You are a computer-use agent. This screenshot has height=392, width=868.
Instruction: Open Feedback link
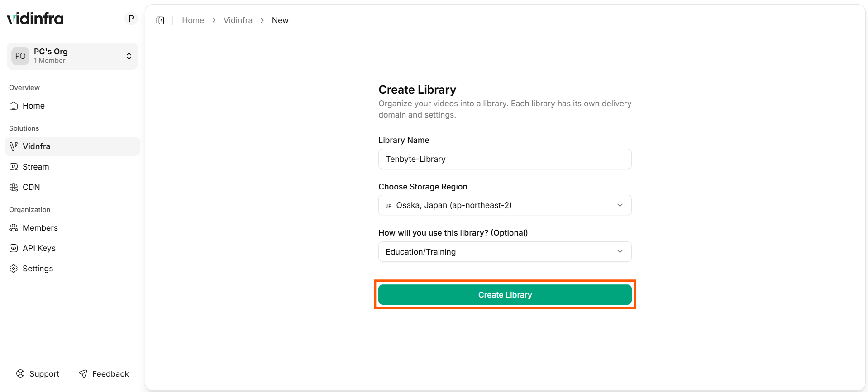click(104, 373)
